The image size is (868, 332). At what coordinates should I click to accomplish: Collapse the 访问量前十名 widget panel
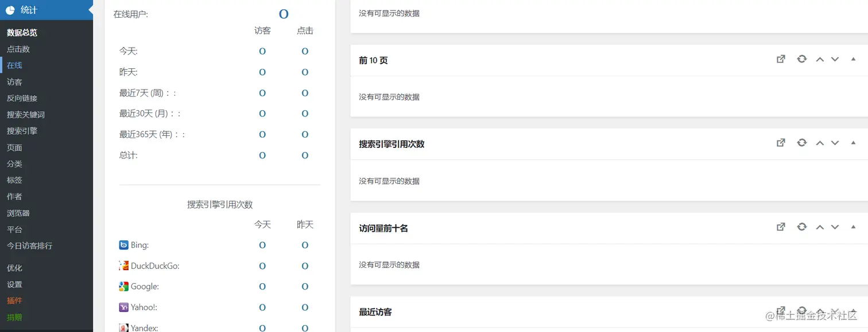coord(853,227)
